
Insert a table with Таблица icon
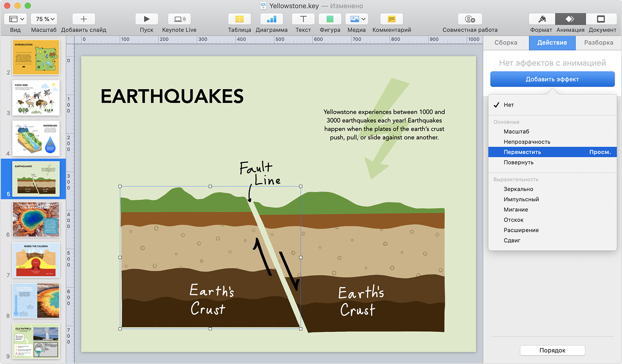click(x=239, y=19)
